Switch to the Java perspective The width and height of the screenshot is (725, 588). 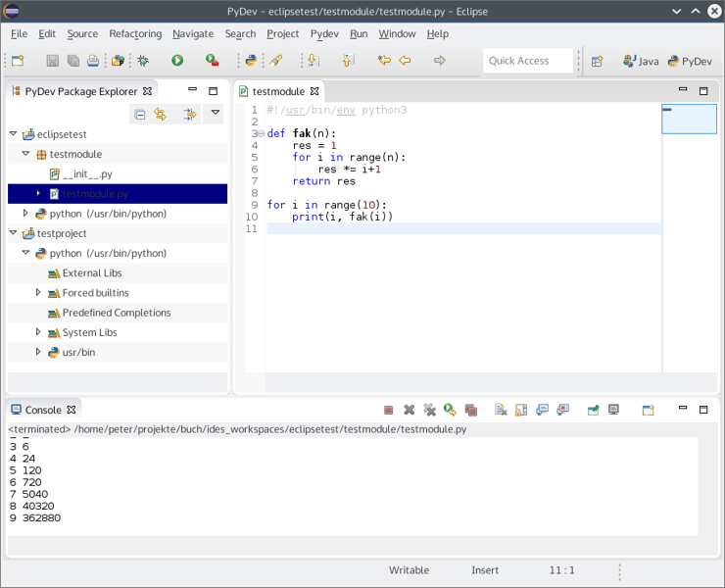[642, 61]
